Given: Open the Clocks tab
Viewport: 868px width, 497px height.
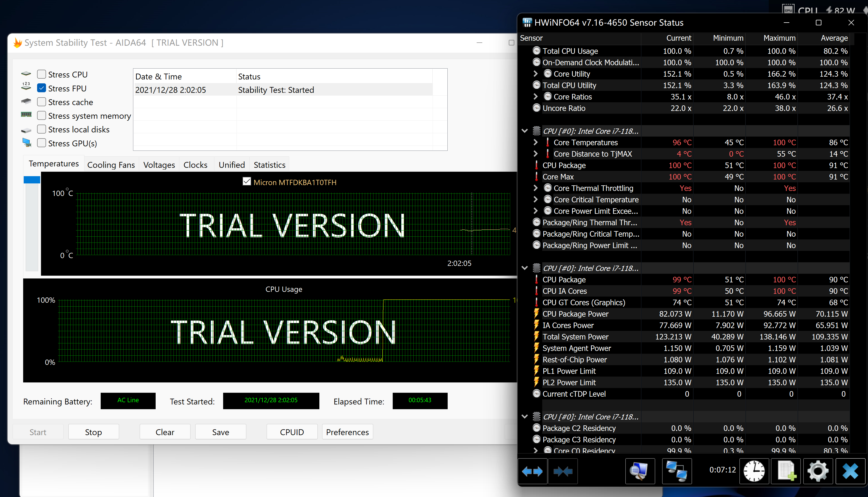Looking at the screenshot, I should coord(195,165).
